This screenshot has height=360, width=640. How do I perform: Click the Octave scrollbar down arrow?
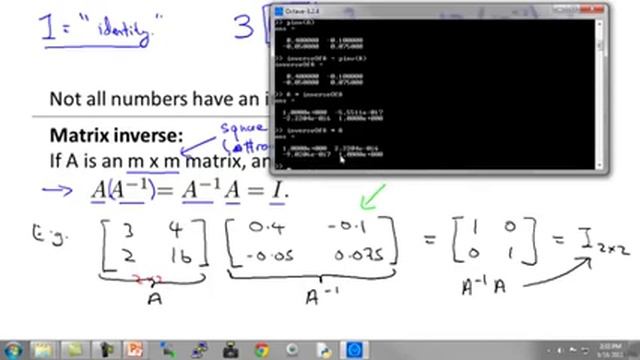[x=599, y=165]
